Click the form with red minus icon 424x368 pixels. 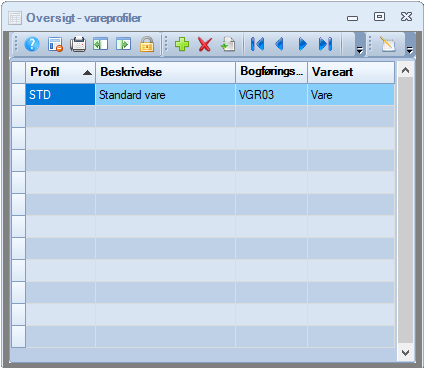55,44
